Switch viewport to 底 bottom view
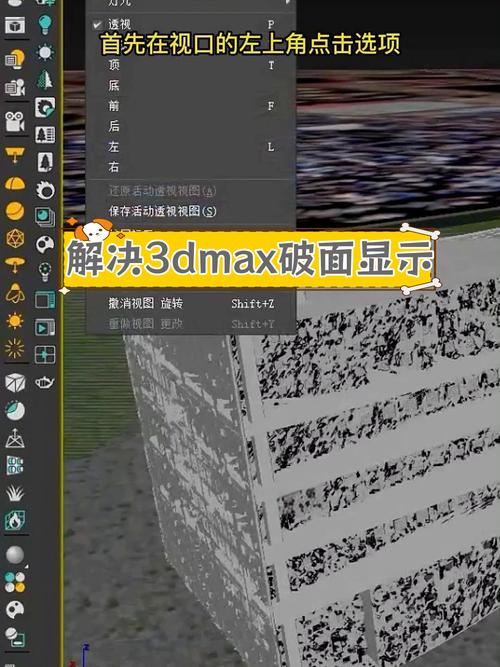 pos(191,86)
